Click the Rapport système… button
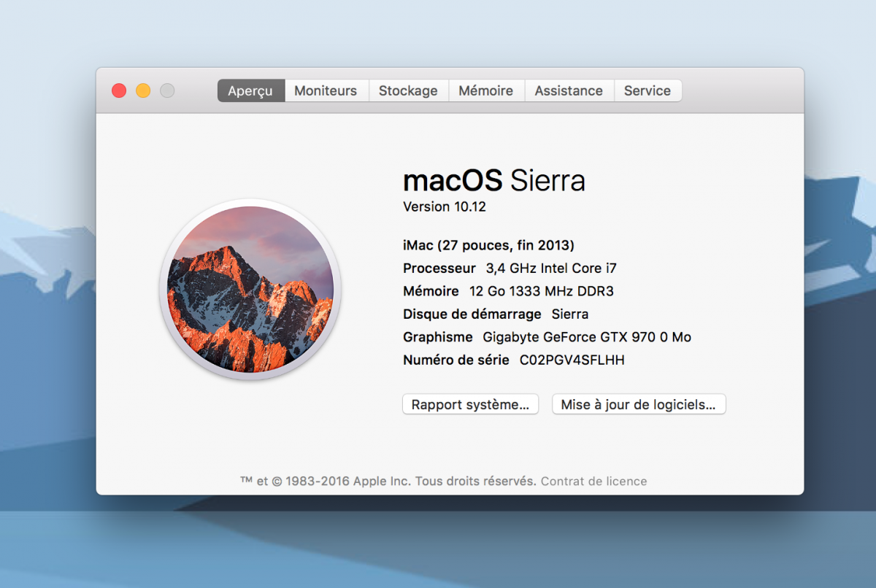The image size is (876, 588). [470, 404]
